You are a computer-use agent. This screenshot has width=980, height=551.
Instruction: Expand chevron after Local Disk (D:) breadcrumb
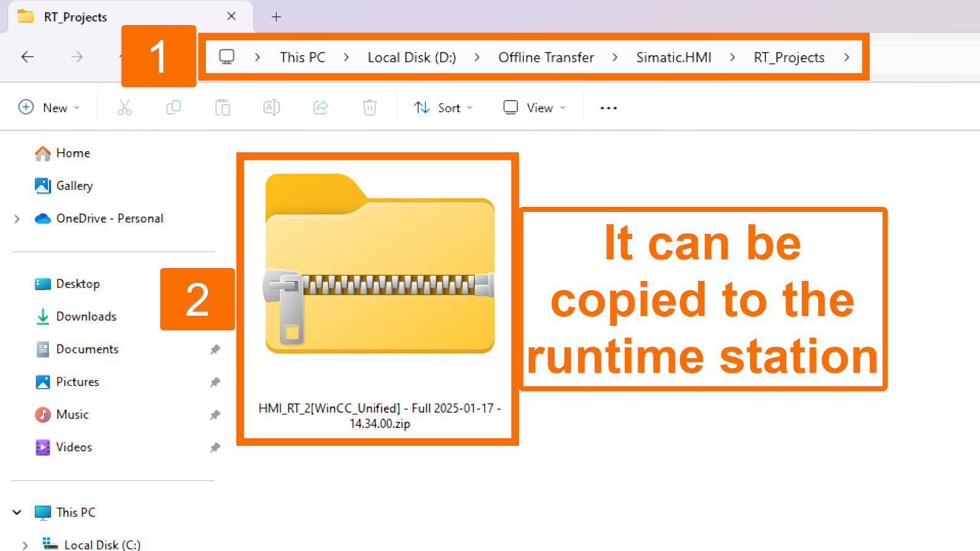477,57
